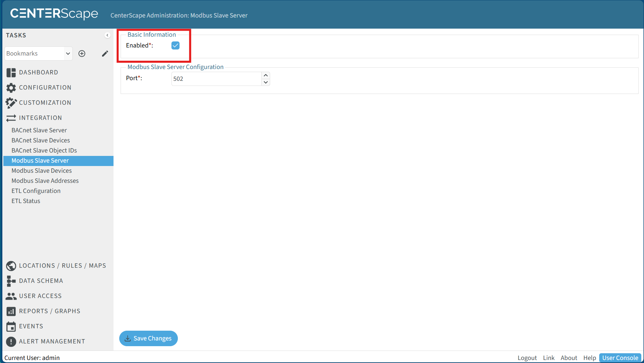644x363 pixels.
Task: Click into the Port number field
Action: (216, 79)
